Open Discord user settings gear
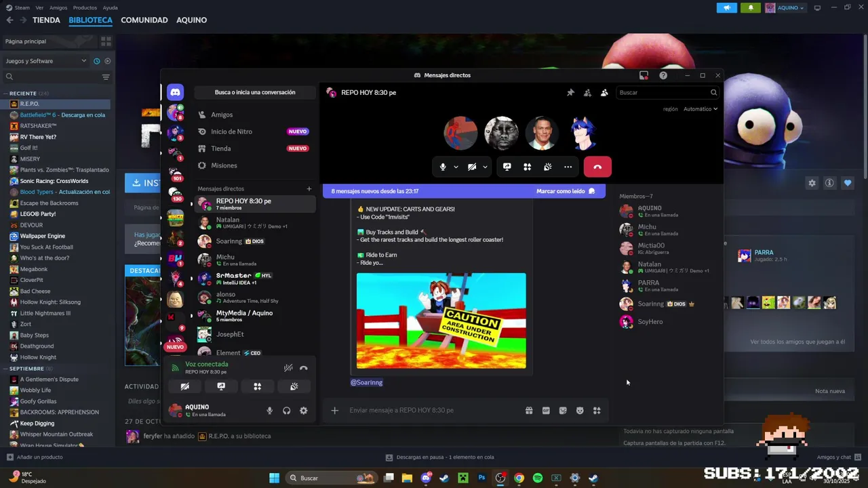 (303, 411)
